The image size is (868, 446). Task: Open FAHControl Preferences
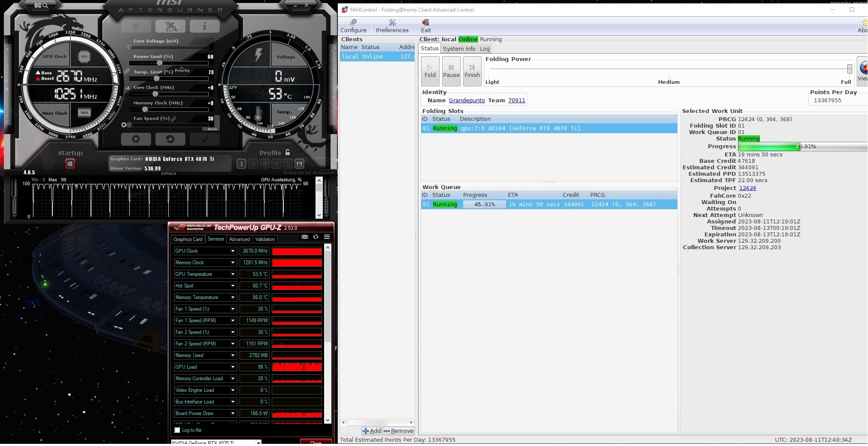[392, 26]
